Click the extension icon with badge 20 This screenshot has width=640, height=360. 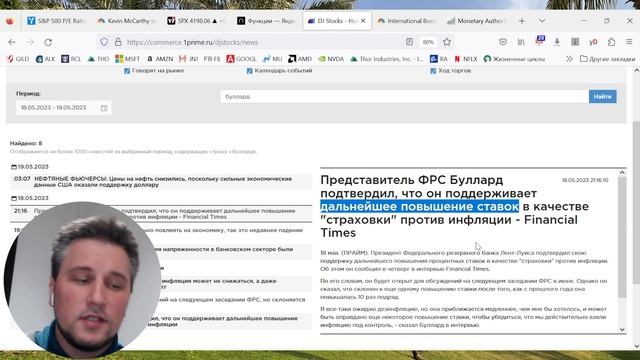pos(540,41)
